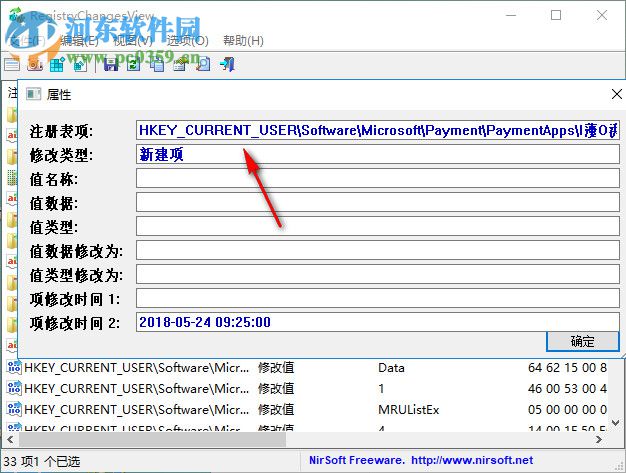Image resolution: width=626 pixels, height=473 pixels.
Task: Click the two-pages copy icon
Action: (x=157, y=64)
